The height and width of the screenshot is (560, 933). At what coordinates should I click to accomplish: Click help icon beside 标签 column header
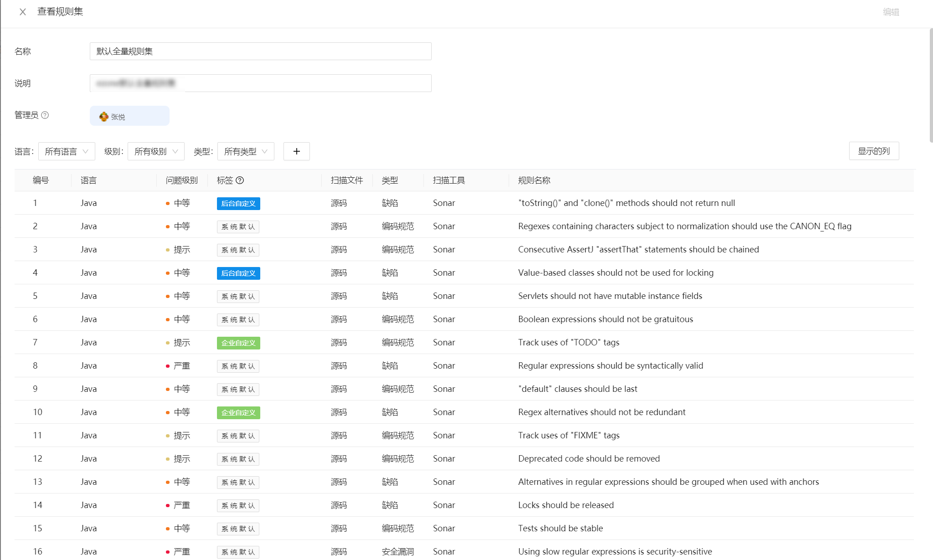[240, 180]
